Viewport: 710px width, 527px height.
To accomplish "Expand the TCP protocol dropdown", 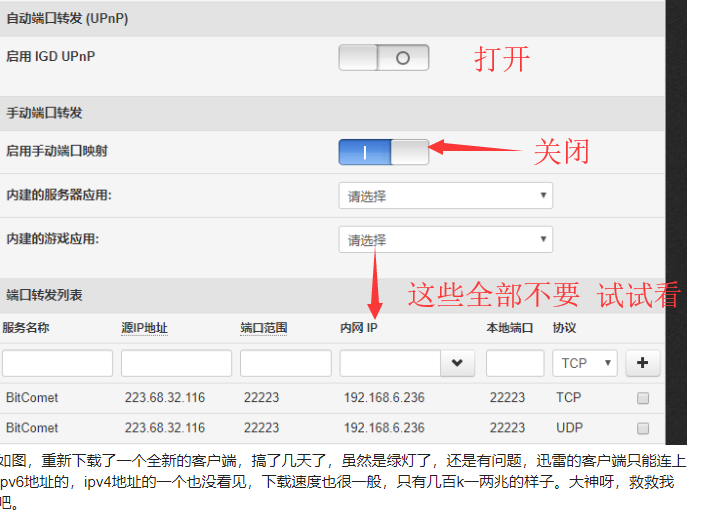I will (x=585, y=363).
